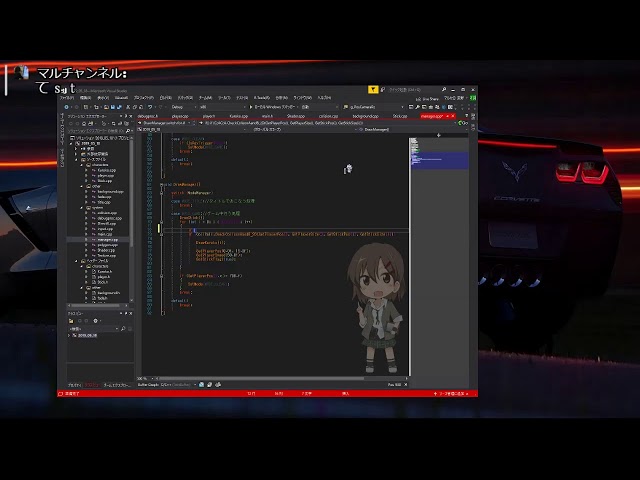Close the manager.cpp tab

453,116
